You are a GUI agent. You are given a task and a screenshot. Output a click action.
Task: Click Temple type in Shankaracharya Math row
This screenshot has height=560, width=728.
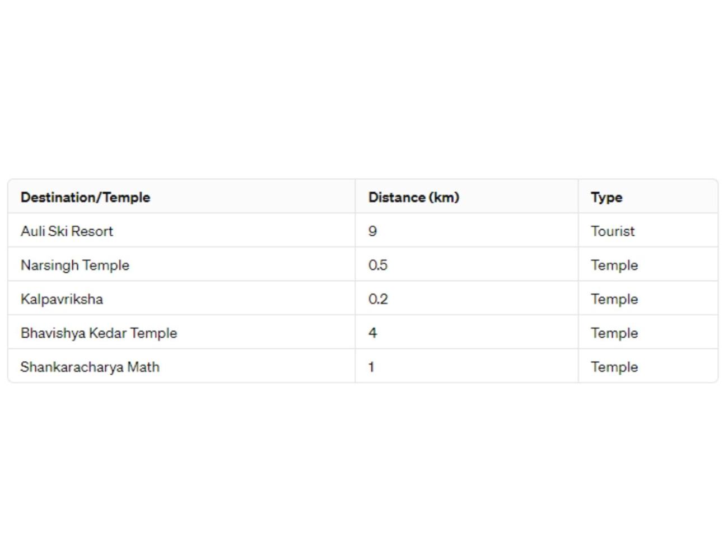[614, 367]
